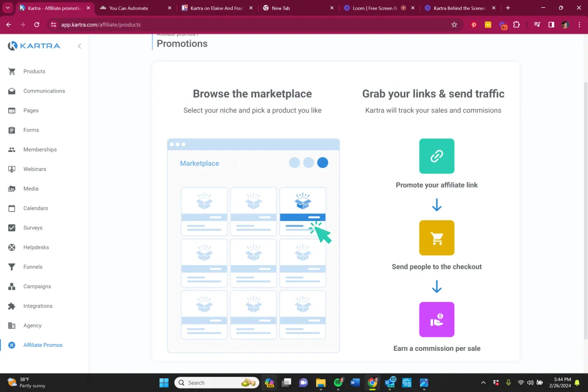The image size is (588, 392).
Task: Click the Affiliate Promos sidebar link
Action: coord(43,345)
